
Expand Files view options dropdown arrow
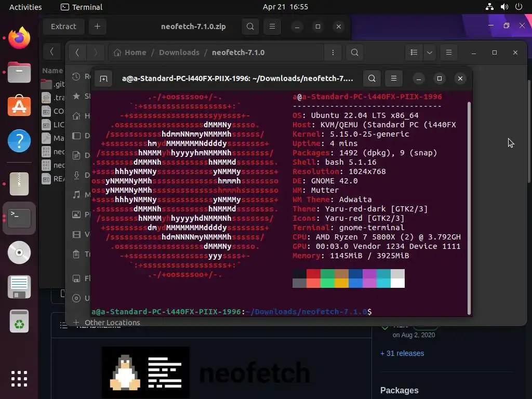point(430,52)
